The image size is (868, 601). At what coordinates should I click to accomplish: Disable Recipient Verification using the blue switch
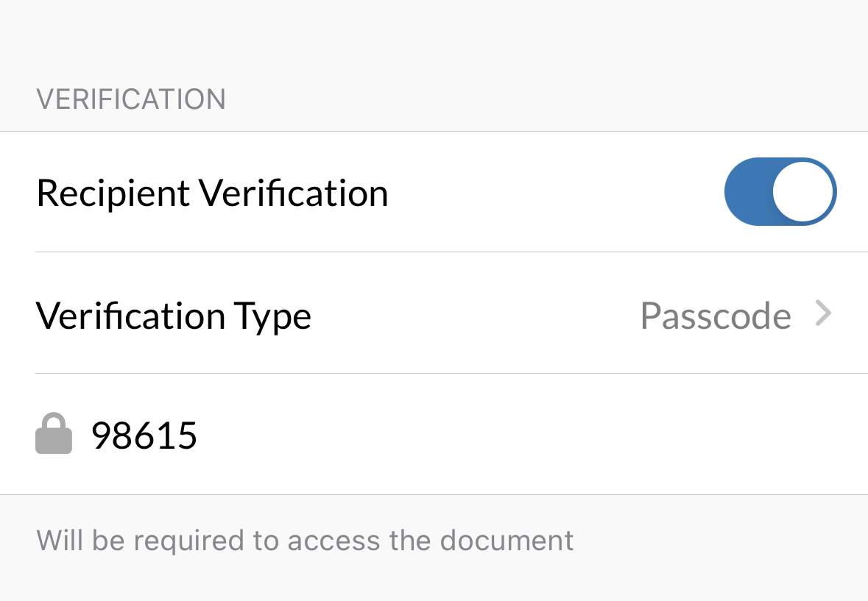click(x=780, y=191)
